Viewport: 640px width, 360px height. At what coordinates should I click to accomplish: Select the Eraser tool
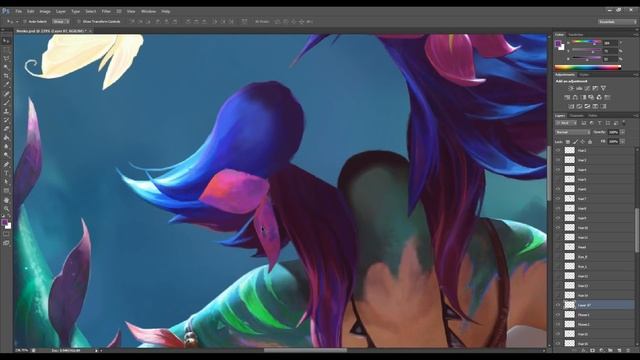click(x=6, y=129)
